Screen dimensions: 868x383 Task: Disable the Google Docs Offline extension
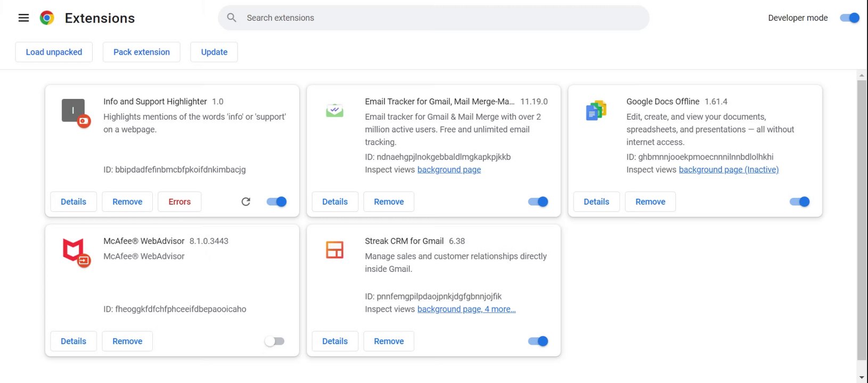click(799, 202)
